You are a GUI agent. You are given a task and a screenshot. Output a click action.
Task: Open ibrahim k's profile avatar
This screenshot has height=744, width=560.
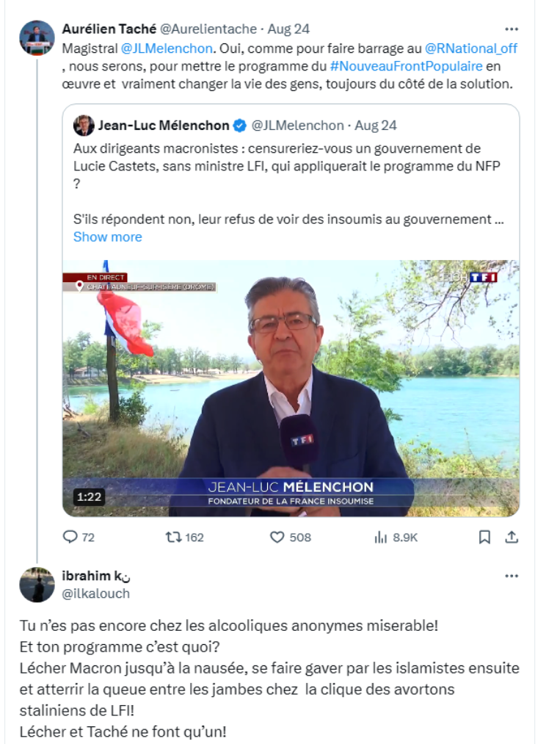coord(37,585)
